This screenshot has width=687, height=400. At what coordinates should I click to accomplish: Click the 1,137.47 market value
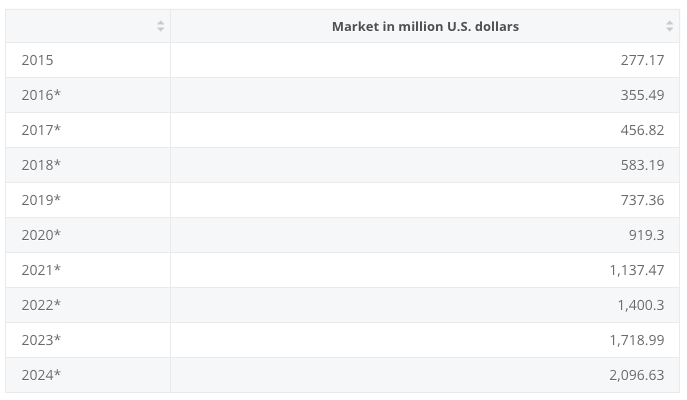[x=637, y=270]
